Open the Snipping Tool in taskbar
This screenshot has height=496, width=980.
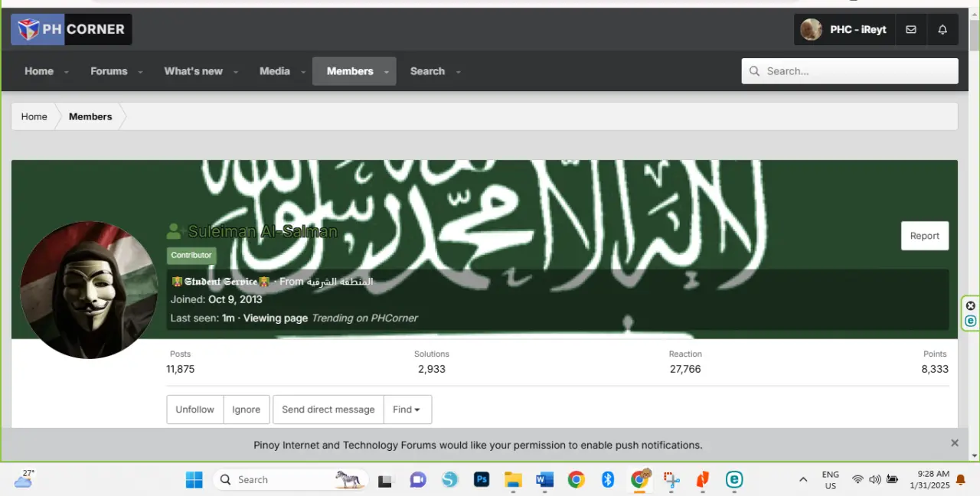[x=671, y=480]
